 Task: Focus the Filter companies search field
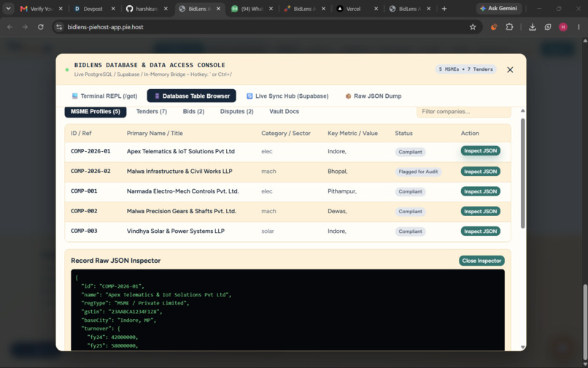463,112
